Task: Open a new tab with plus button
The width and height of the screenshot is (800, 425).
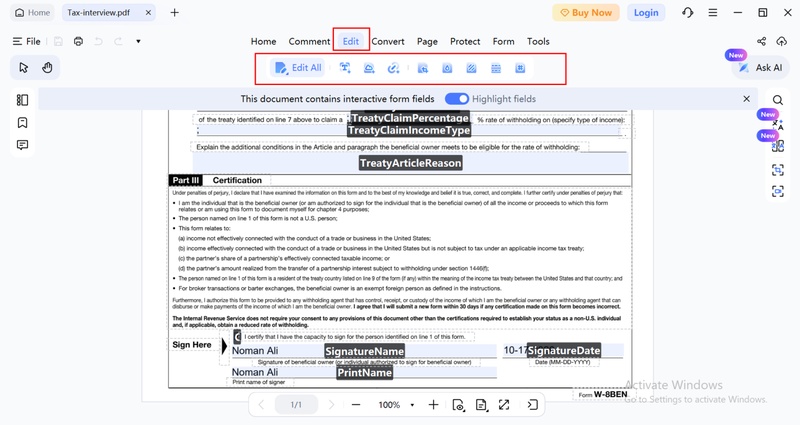Action: point(174,13)
